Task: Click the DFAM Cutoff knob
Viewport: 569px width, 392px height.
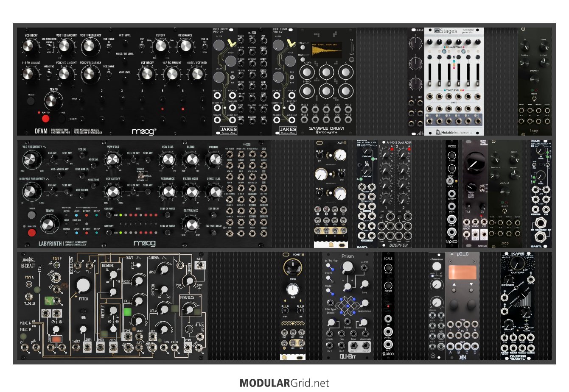Action: [161, 46]
